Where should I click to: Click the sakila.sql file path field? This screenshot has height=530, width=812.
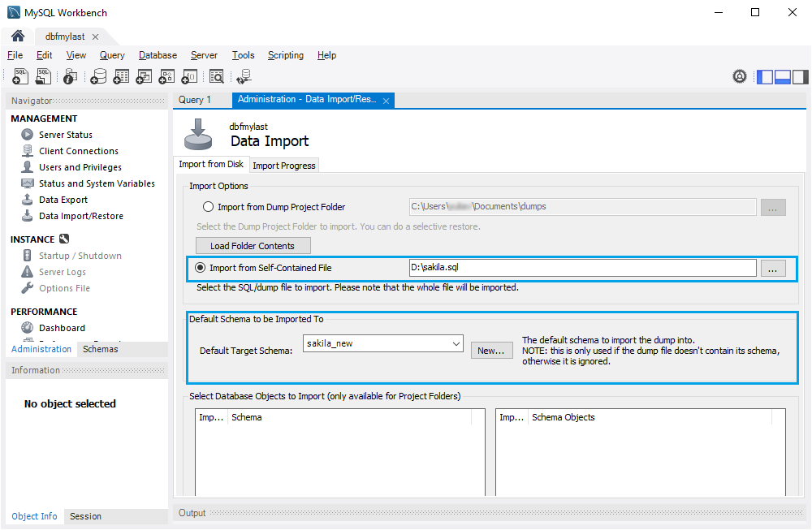581,268
